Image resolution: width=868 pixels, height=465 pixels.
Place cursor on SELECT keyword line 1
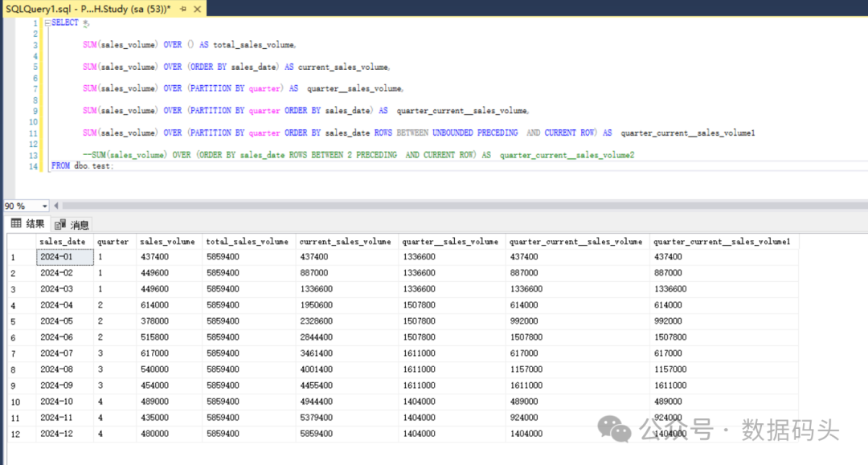[65, 22]
